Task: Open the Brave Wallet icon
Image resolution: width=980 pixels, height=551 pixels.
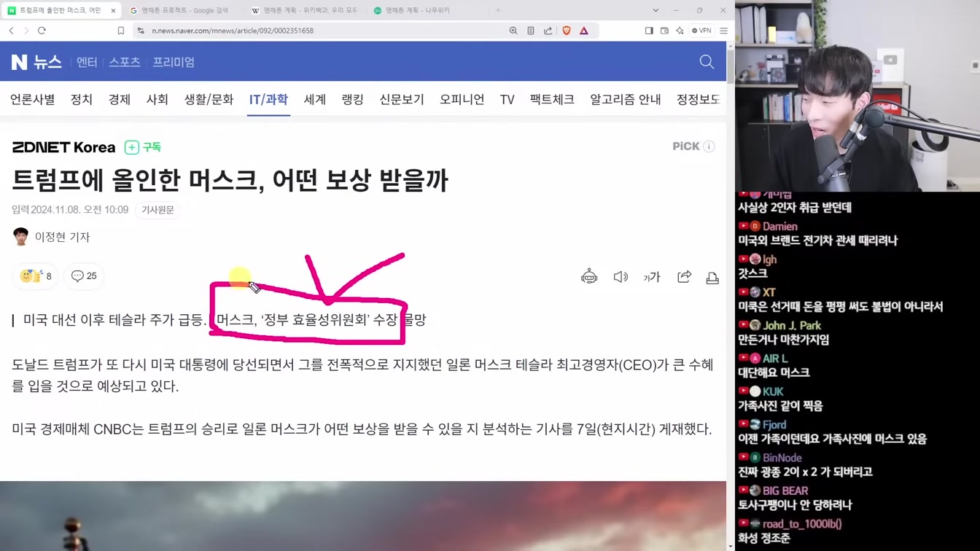Action: click(x=664, y=31)
